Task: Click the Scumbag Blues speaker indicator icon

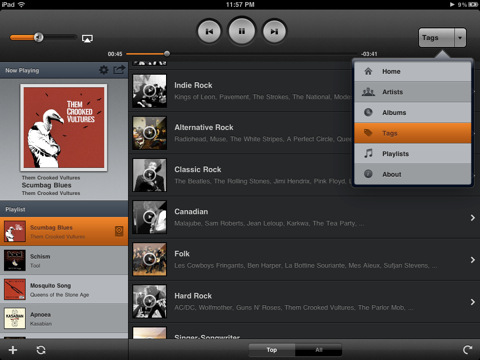Action: 119,231
